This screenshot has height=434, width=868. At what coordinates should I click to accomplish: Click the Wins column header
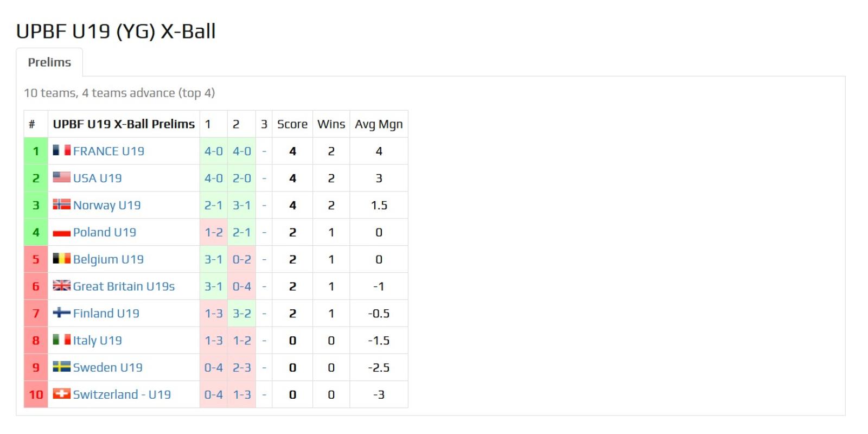pos(331,124)
